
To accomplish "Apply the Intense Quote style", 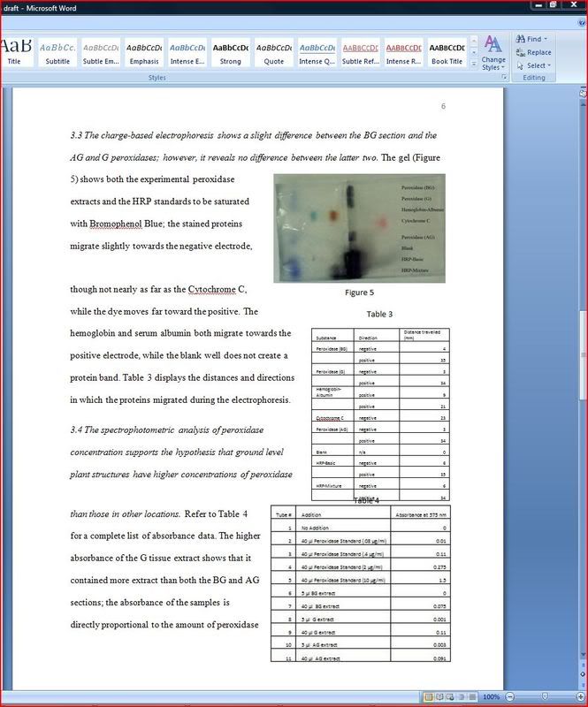I will coord(317,52).
